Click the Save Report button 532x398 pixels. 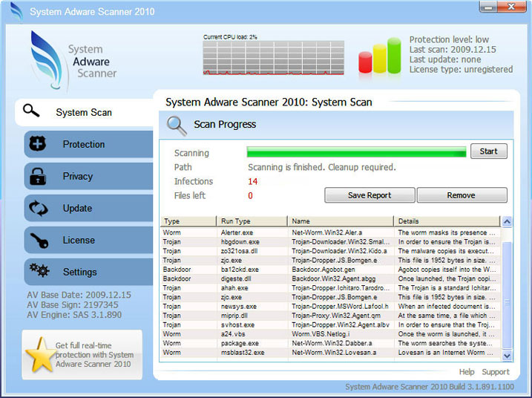point(370,195)
